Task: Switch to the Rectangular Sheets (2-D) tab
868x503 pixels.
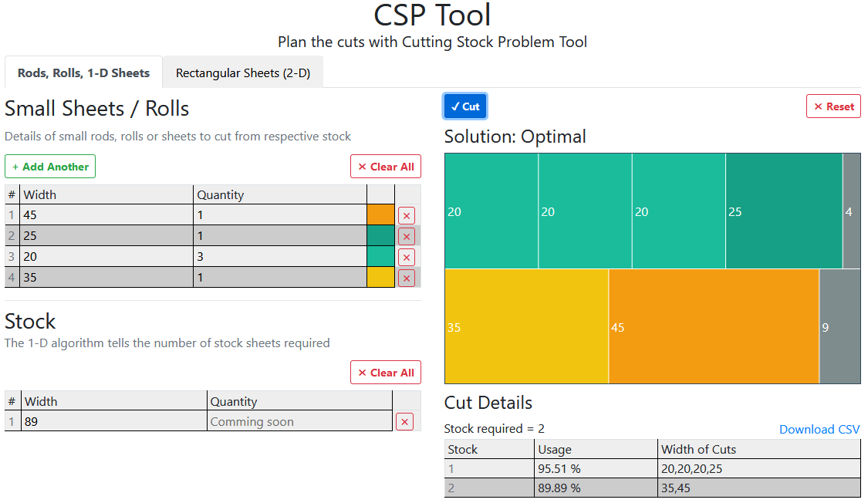Action: (242, 73)
